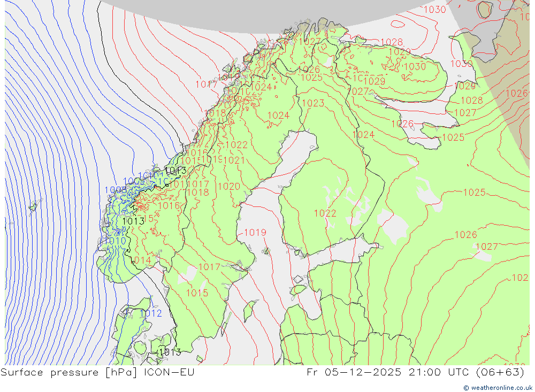The width and height of the screenshot is (535, 392).
Task: Click the blue 1010 label on Norway's southwest coast
Action: coord(115,241)
